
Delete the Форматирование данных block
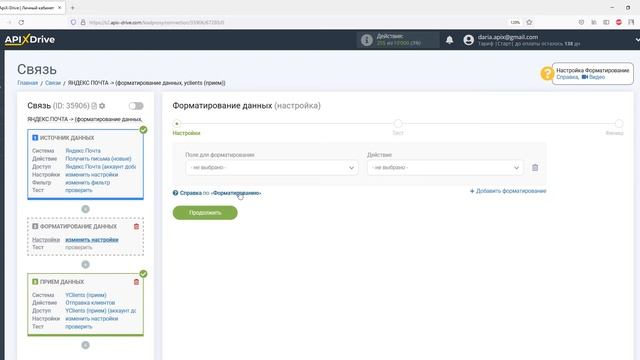tap(136, 227)
